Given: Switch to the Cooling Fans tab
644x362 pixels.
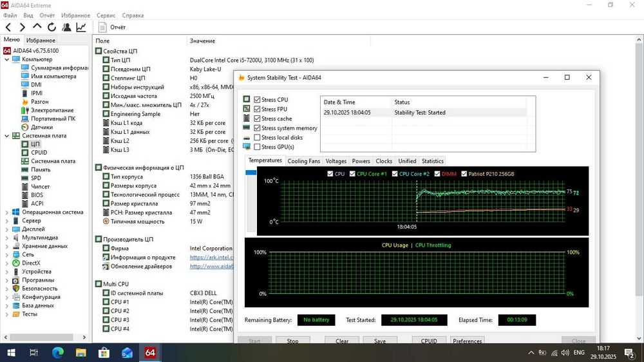Looking at the screenshot, I should (x=303, y=161).
